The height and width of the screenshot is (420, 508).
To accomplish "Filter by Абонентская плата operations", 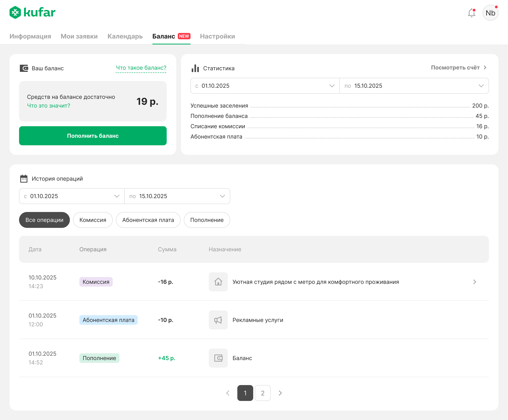I will coord(148,220).
